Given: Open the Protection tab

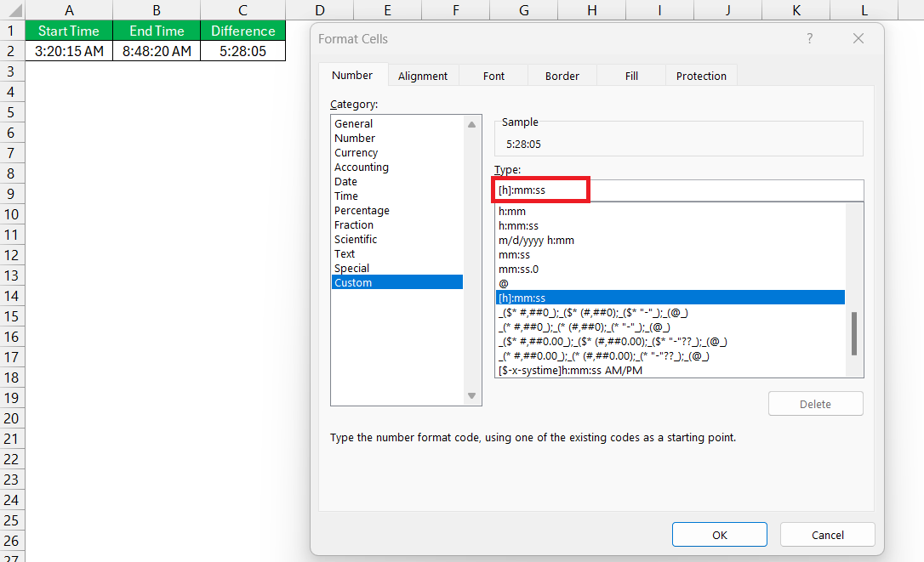Looking at the screenshot, I should [x=701, y=76].
